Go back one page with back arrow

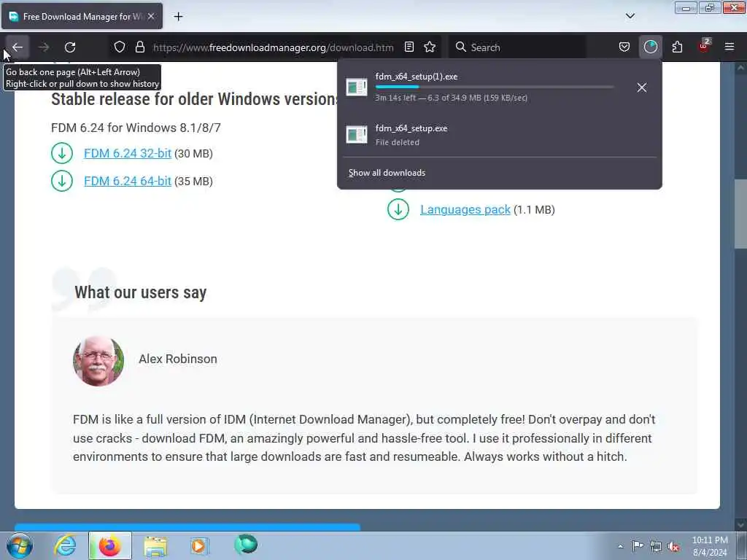tap(18, 47)
